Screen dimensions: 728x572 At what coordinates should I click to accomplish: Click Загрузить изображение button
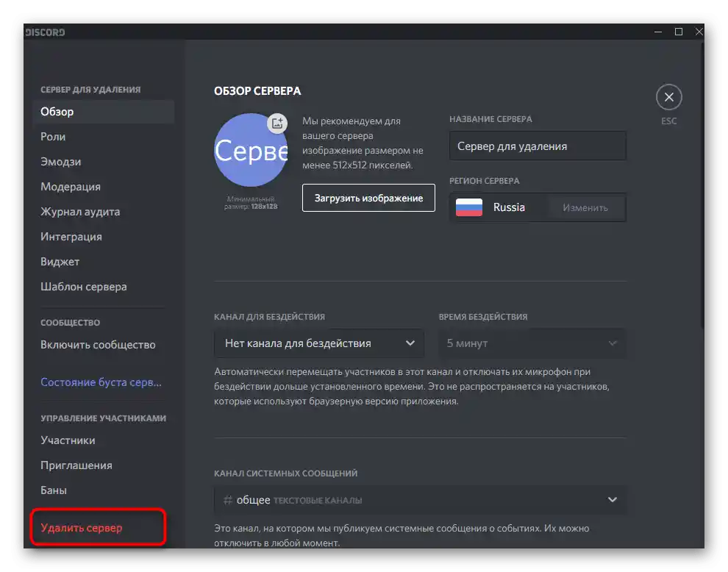[368, 198]
